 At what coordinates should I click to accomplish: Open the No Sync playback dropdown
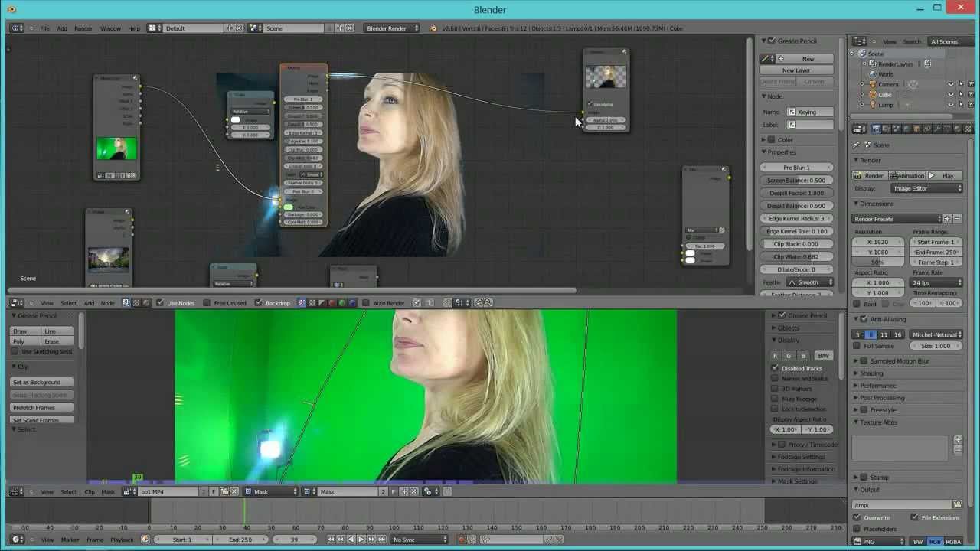[418, 540]
